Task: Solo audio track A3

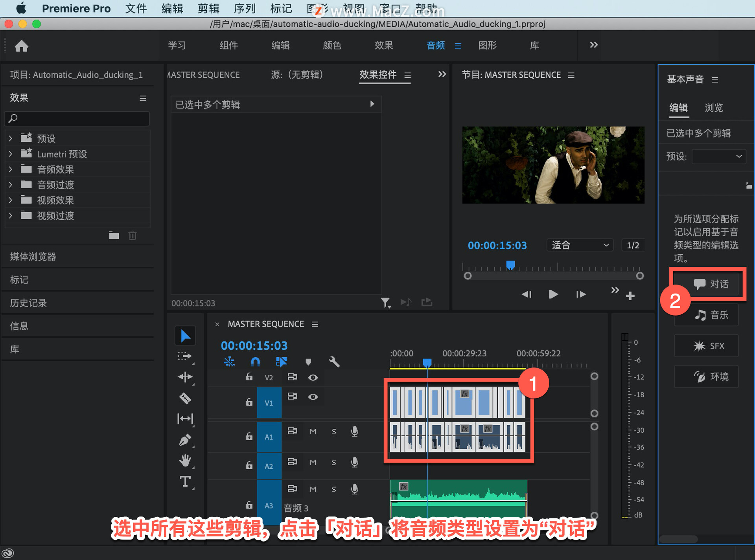Action: 334,489
